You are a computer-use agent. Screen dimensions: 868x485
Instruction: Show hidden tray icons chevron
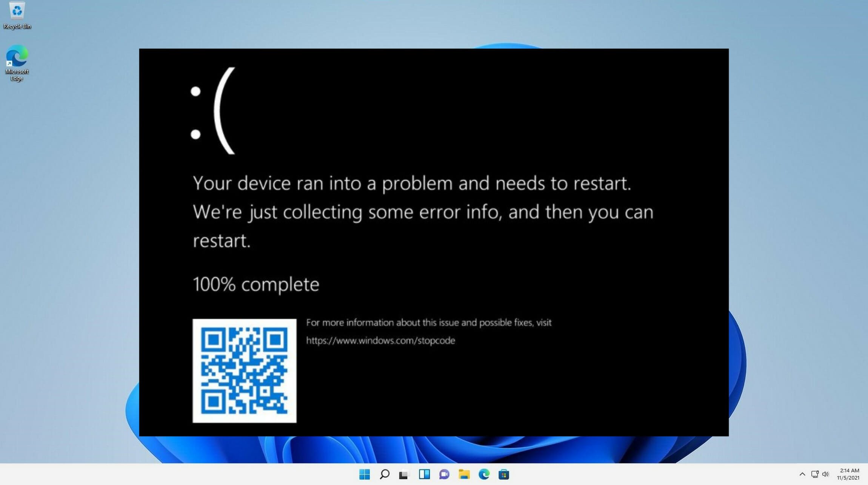coord(802,474)
